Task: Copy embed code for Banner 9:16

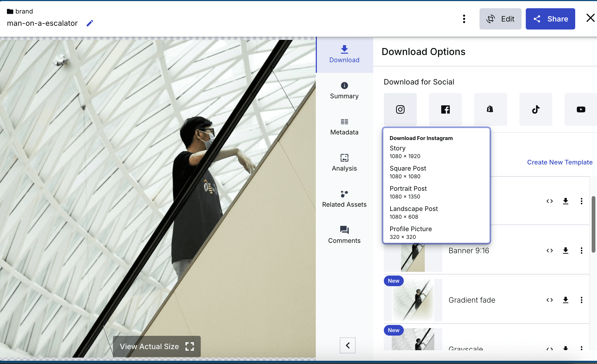Action: point(550,251)
